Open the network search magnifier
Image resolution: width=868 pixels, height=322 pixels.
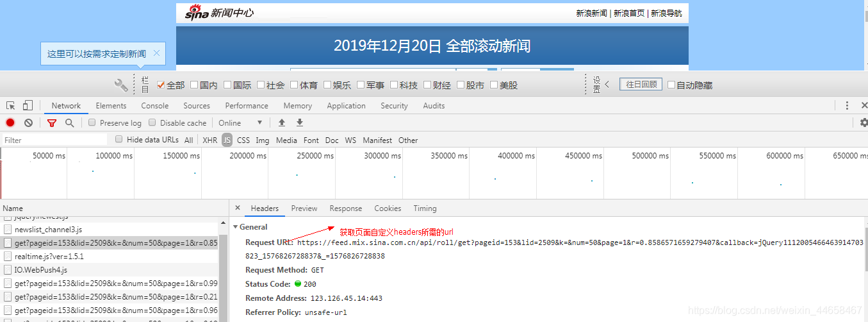tap(69, 123)
